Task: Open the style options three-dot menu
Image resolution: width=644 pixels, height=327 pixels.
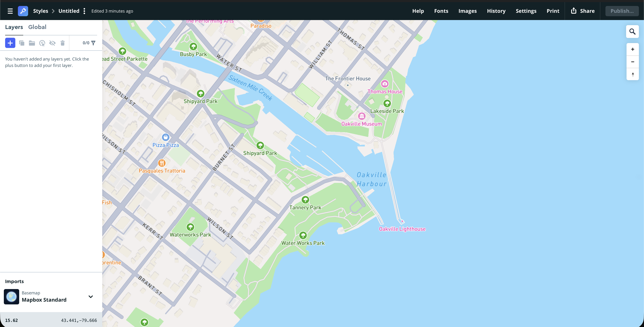Action: click(x=84, y=11)
